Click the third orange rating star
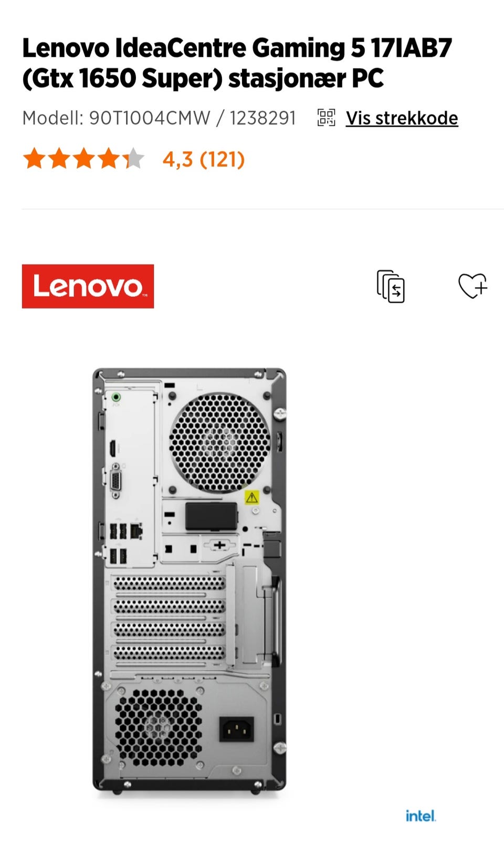The height and width of the screenshot is (868, 504). [83, 159]
